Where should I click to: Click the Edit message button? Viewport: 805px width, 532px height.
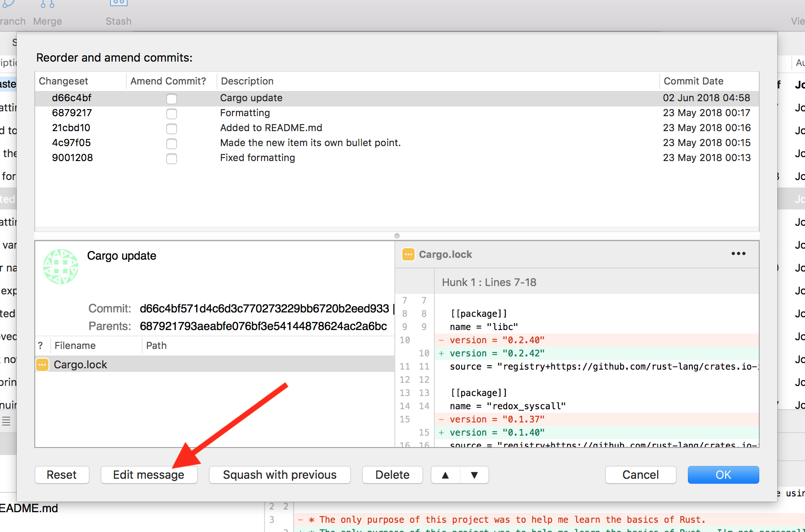pyautogui.click(x=149, y=475)
